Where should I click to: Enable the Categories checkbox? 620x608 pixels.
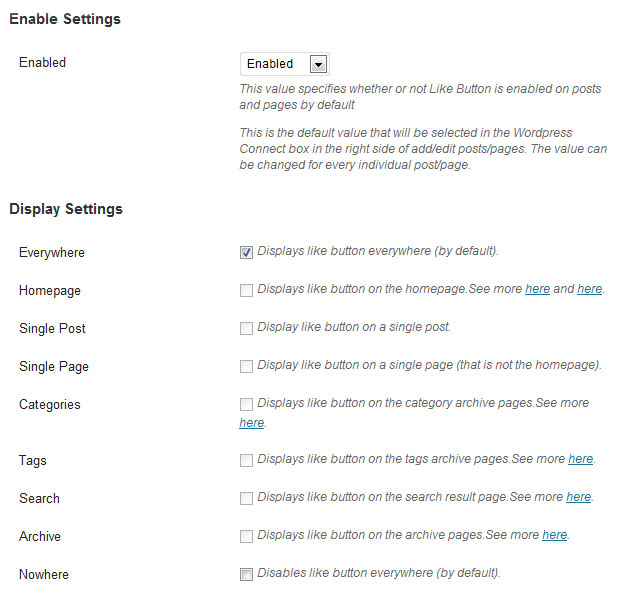click(246, 404)
